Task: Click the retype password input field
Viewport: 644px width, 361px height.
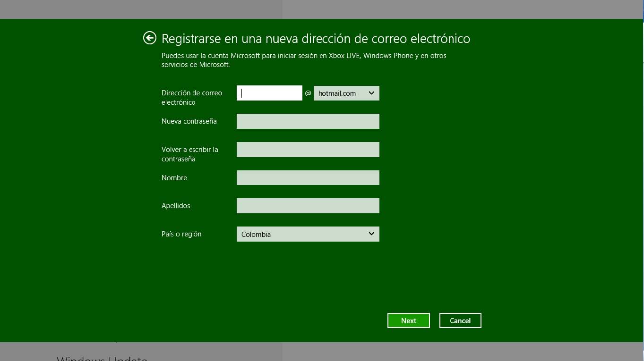Action: (x=308, y=150)
